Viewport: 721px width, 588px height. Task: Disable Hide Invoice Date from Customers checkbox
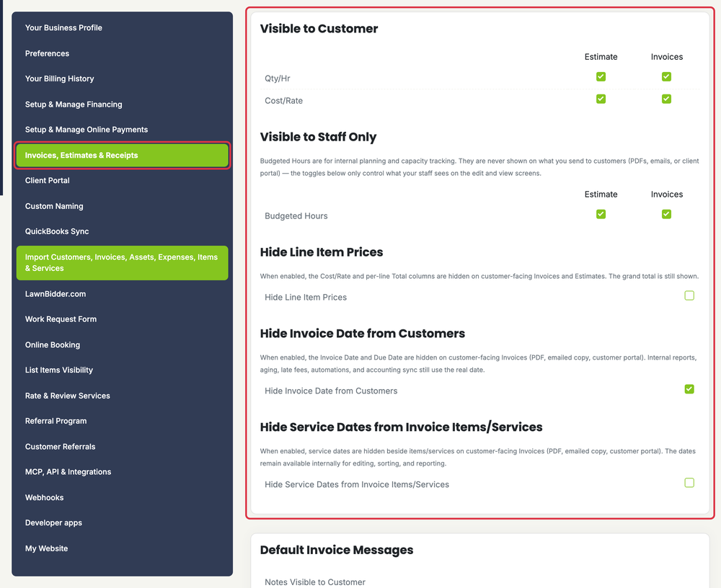pos(689,389)
